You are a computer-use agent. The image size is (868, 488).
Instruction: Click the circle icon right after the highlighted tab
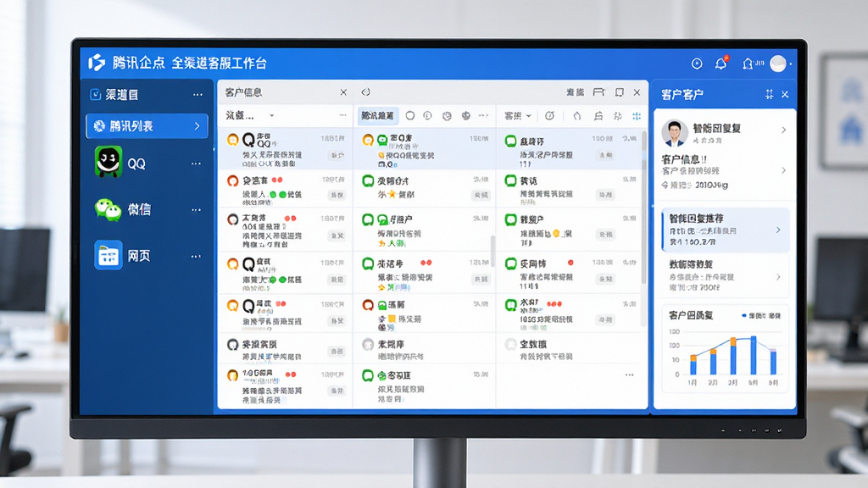pos(410,115)
